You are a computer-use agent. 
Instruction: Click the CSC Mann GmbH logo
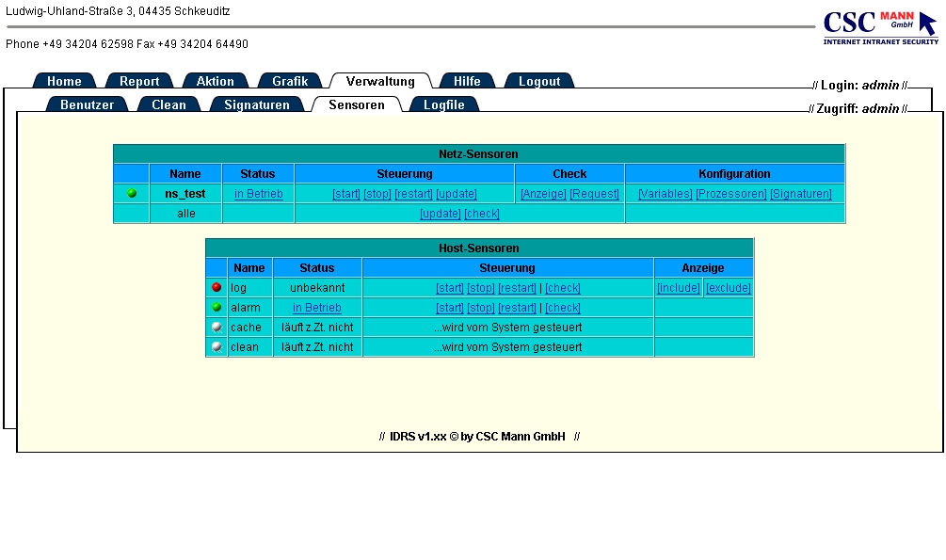[x=880, y=27]
